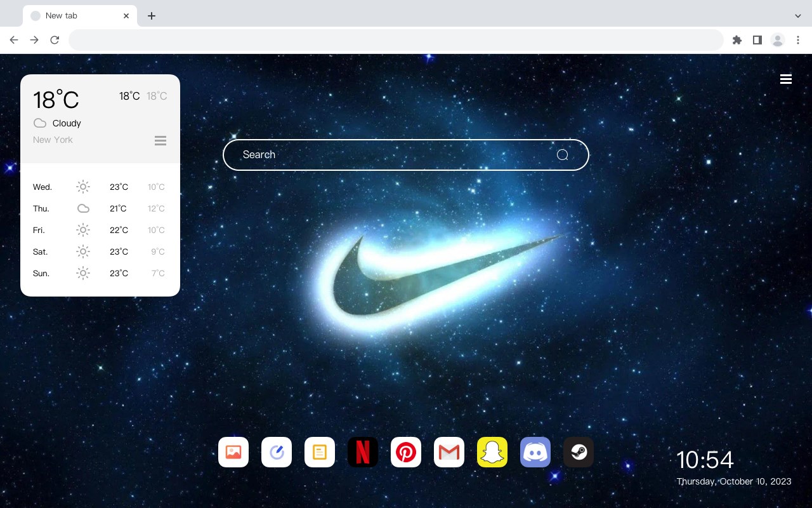Screen dimensions: 812x508
Task: Close the New tab tab
Action: click(127, 16)
